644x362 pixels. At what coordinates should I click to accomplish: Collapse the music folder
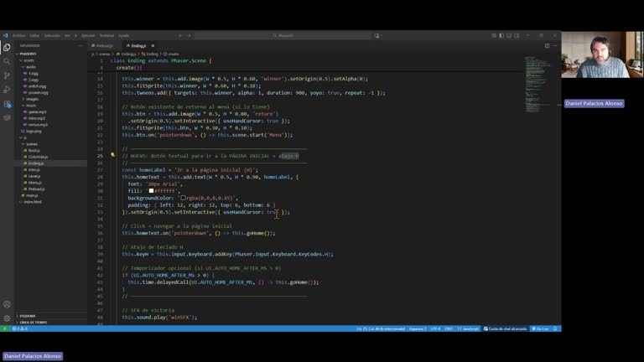coord(31,106)
